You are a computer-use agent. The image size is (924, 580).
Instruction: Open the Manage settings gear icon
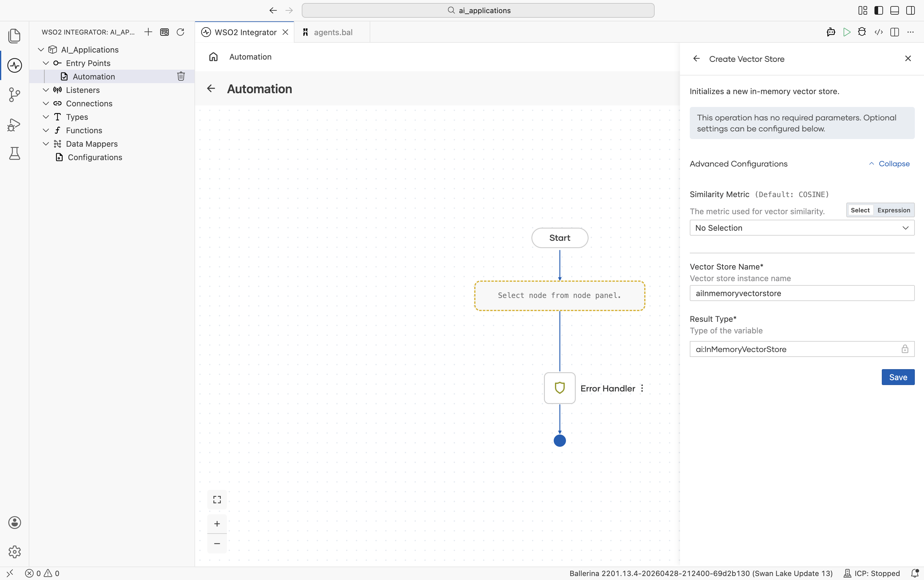(15, 552)
